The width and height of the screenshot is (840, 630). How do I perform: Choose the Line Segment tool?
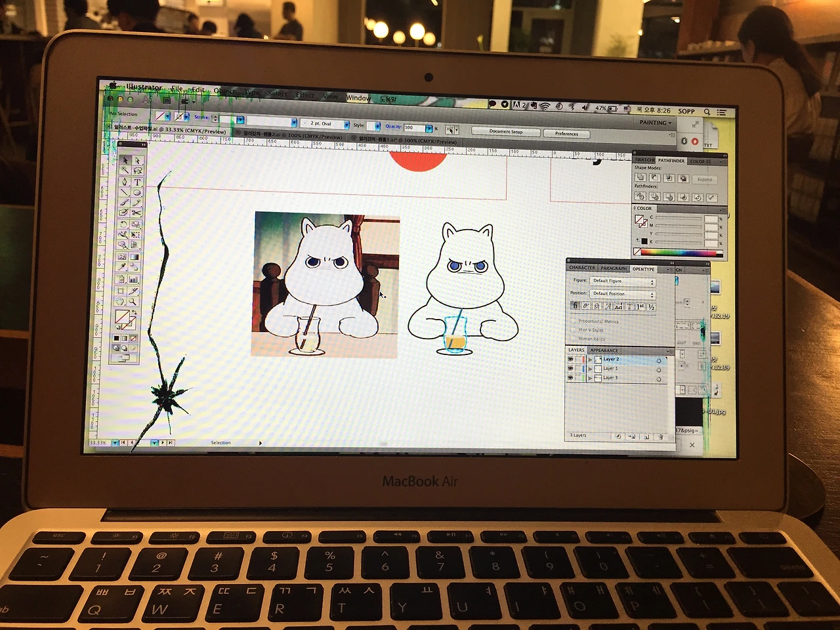click(124, 192)
